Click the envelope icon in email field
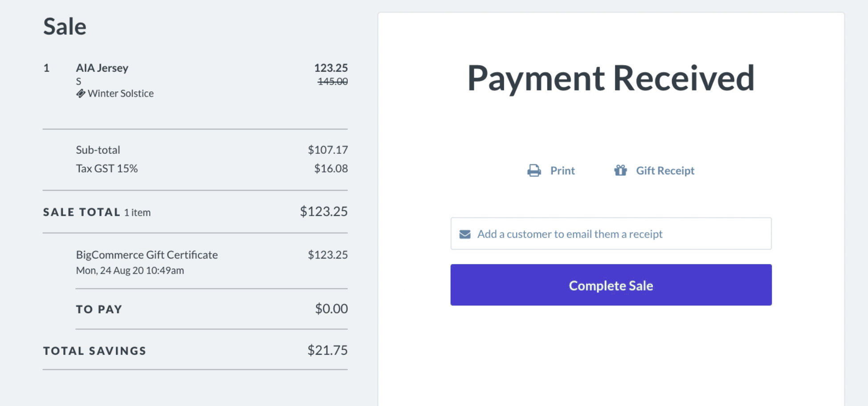This screenshot has width=868, height=406. point(465,234)
